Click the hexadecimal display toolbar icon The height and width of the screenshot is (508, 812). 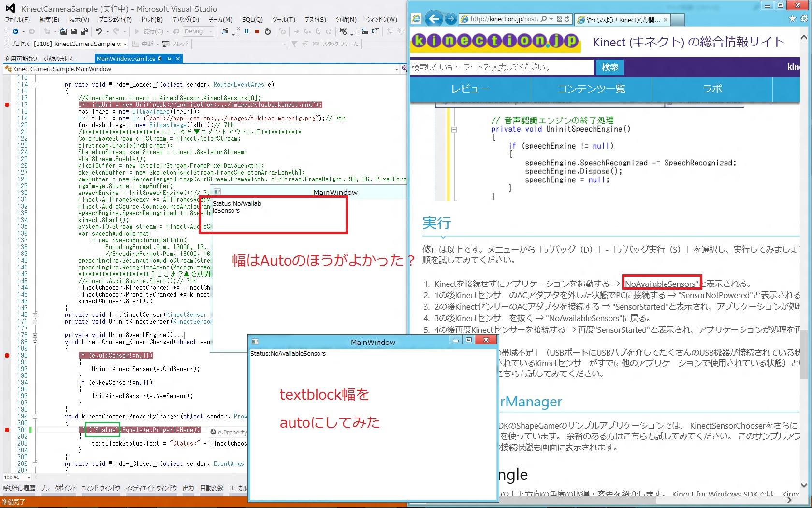coord(343,31)
